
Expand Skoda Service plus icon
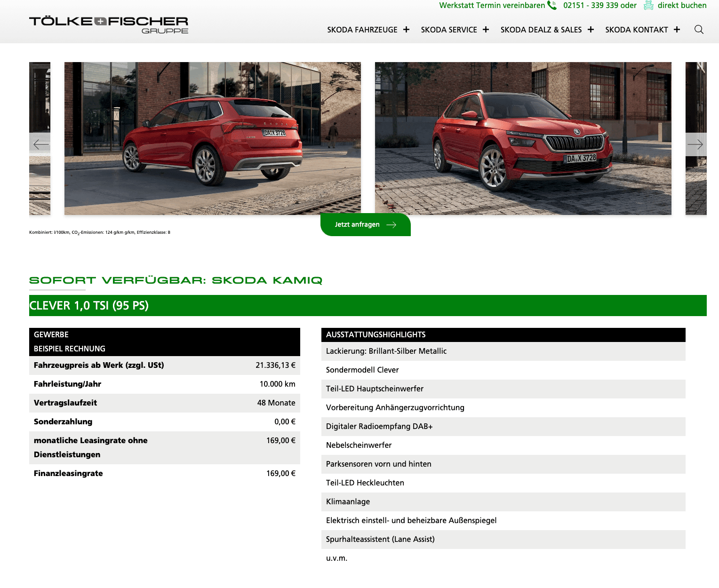[486, 30]
